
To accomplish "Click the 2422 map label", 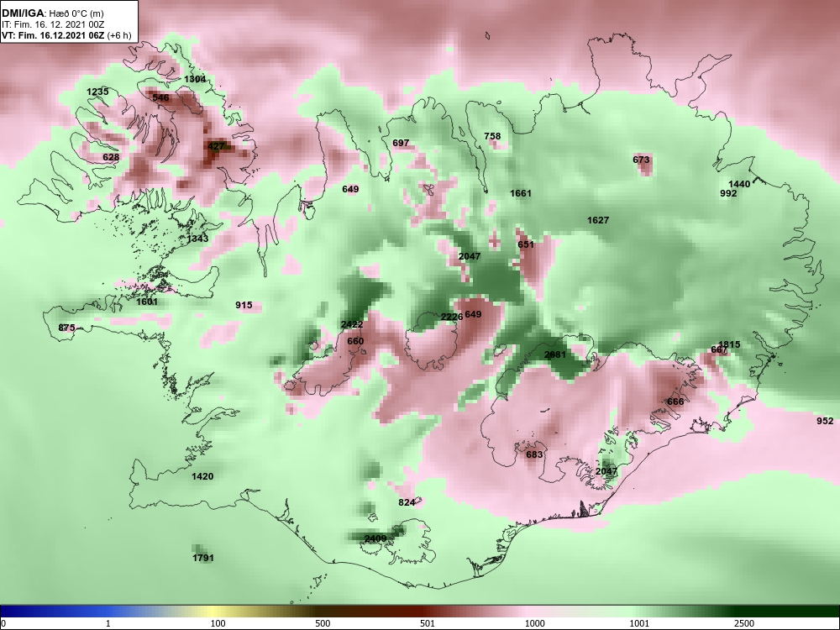I will pos(352,324).
